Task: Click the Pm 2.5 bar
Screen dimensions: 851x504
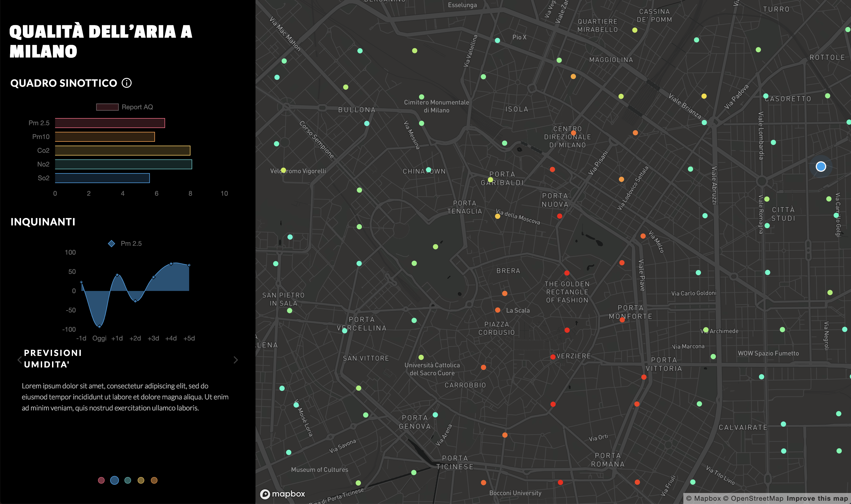Action: point(110,123)
